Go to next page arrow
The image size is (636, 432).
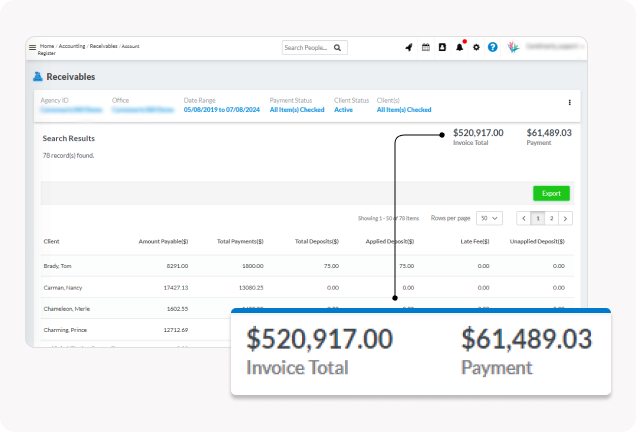[x=565, y=218]
